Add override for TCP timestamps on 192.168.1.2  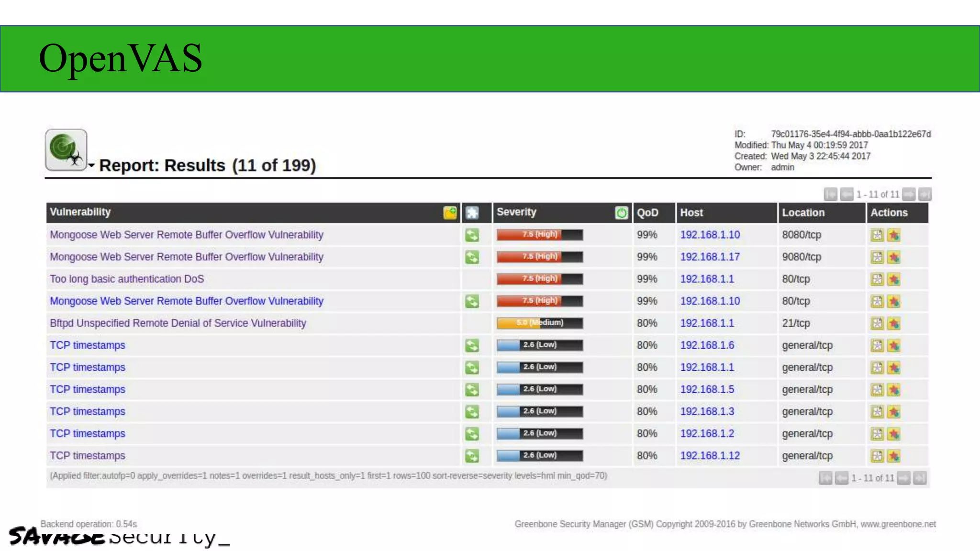[893, 434]
